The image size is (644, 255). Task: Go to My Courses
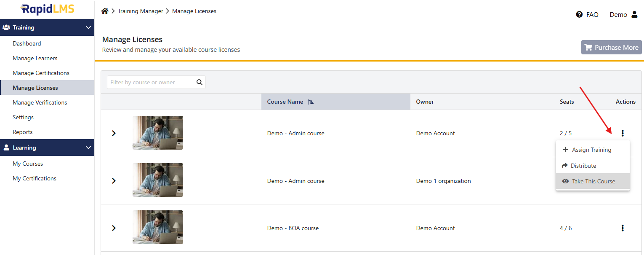28,164
